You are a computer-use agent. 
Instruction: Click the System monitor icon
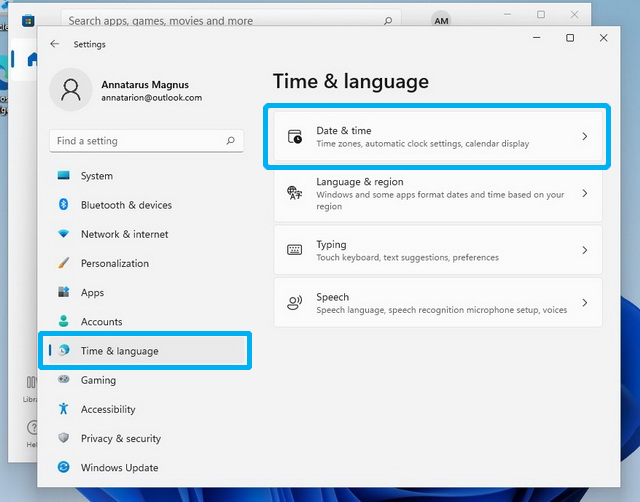tap(63, 175)
